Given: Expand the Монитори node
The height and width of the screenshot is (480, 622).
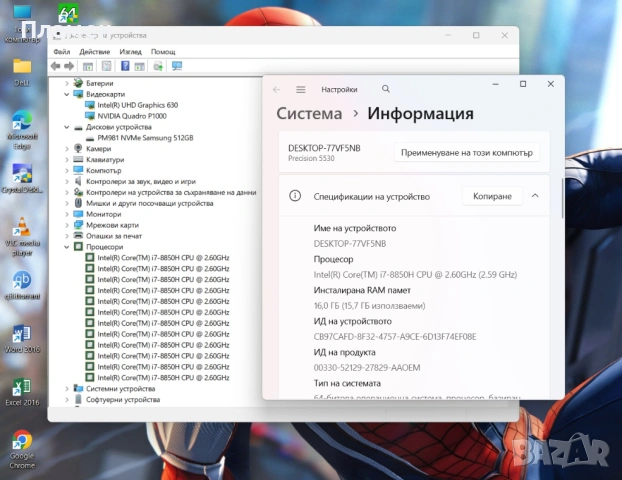Looking at the screenshot, I should (x=67, y=214).
